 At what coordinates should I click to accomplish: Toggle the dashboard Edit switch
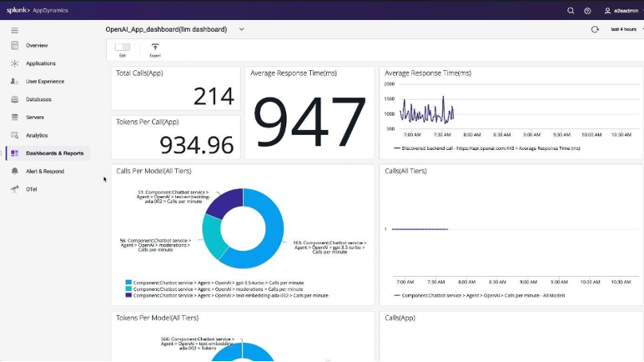click(x=123, y=47)
